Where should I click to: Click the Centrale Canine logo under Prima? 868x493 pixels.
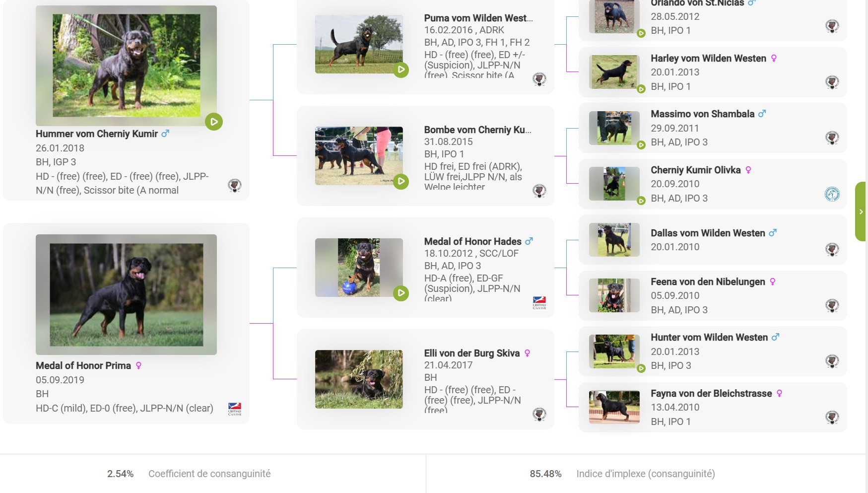pyautogui.click(x=235, y=409)
